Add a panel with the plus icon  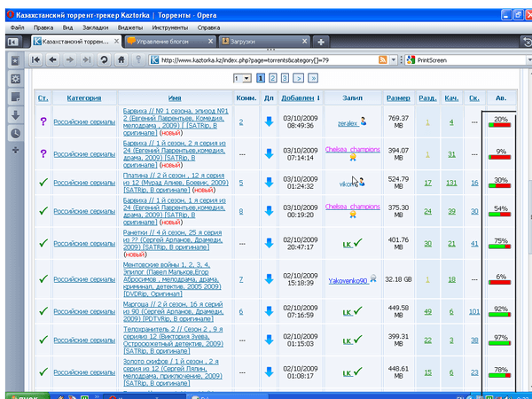[x=15, y=150]
